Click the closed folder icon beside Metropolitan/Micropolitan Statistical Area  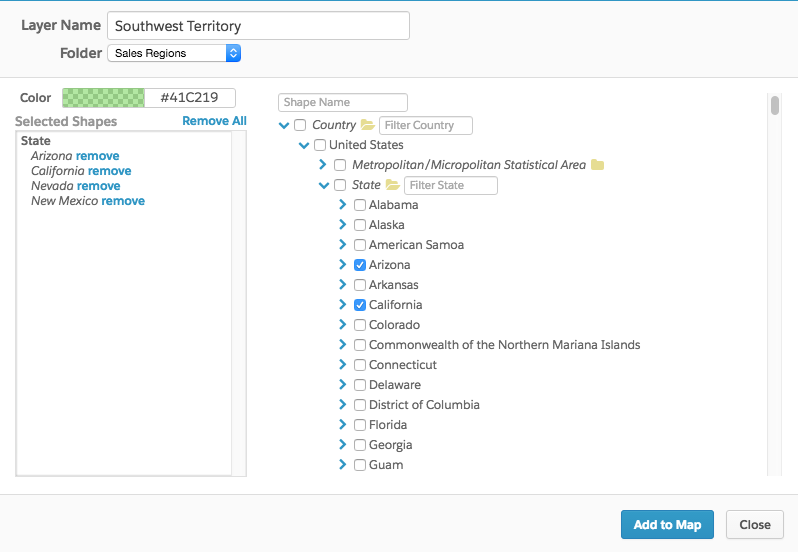coord(597,165)
